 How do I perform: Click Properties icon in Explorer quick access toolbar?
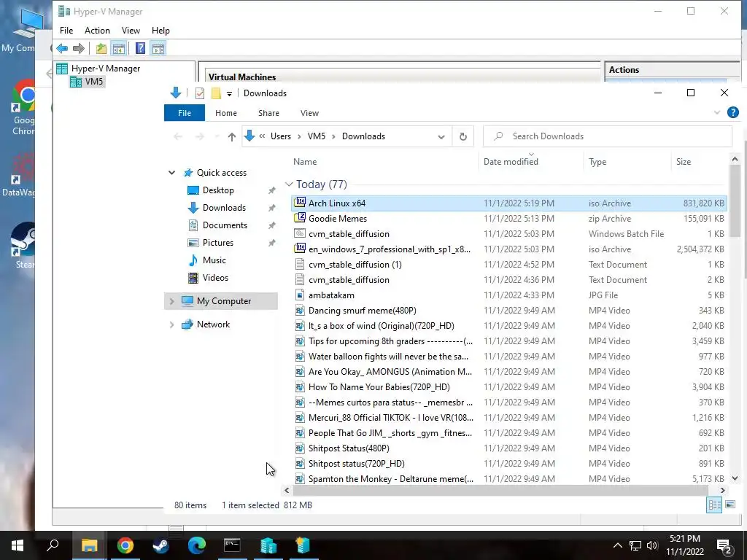pyautogui.click(x=200, y=93)
